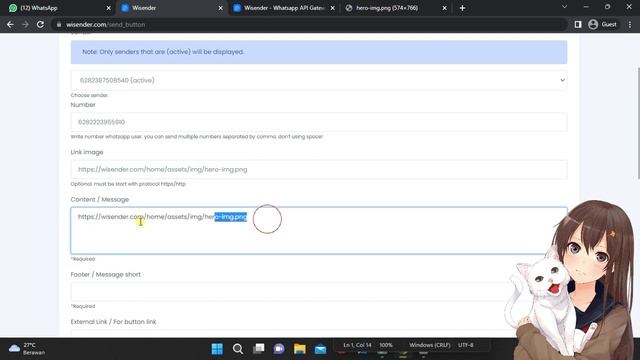This screenshot has width=640, height=360.
Task: Click inside the Content / Message textarea
Action: coord(319,231)
